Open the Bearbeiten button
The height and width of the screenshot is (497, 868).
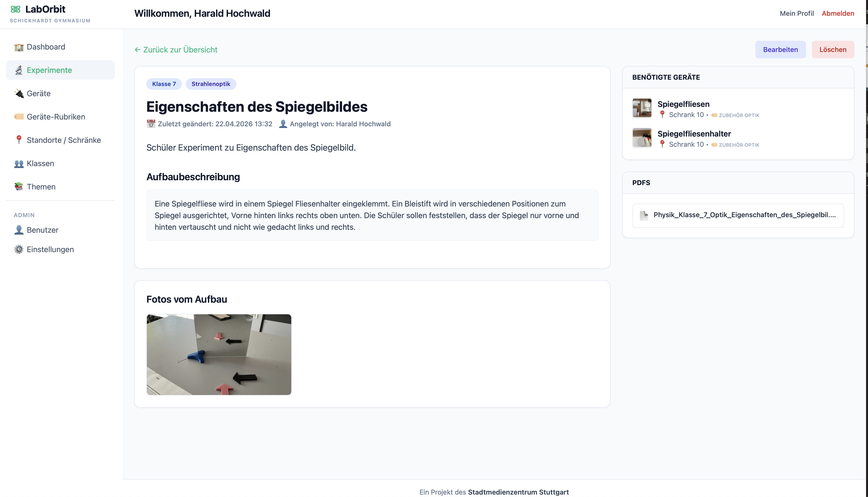point(780,49)
